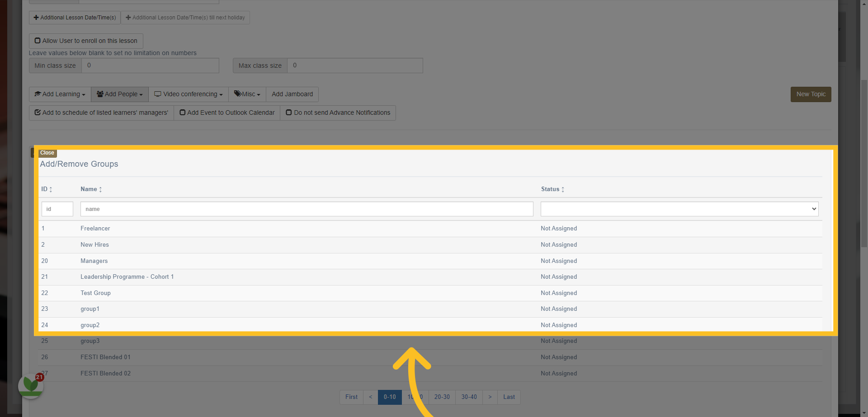Close the Add/Remove Groups panel
Screen dimensions: 868x417
[x=47, y=153]
